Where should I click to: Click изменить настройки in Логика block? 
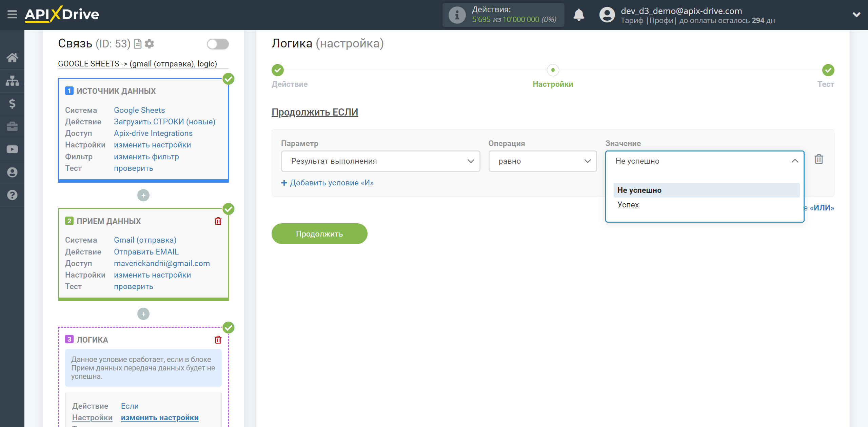160,418
